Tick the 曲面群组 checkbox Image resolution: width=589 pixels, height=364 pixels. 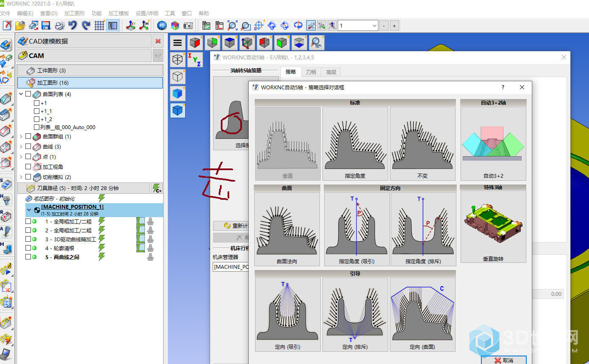point(28,136)
